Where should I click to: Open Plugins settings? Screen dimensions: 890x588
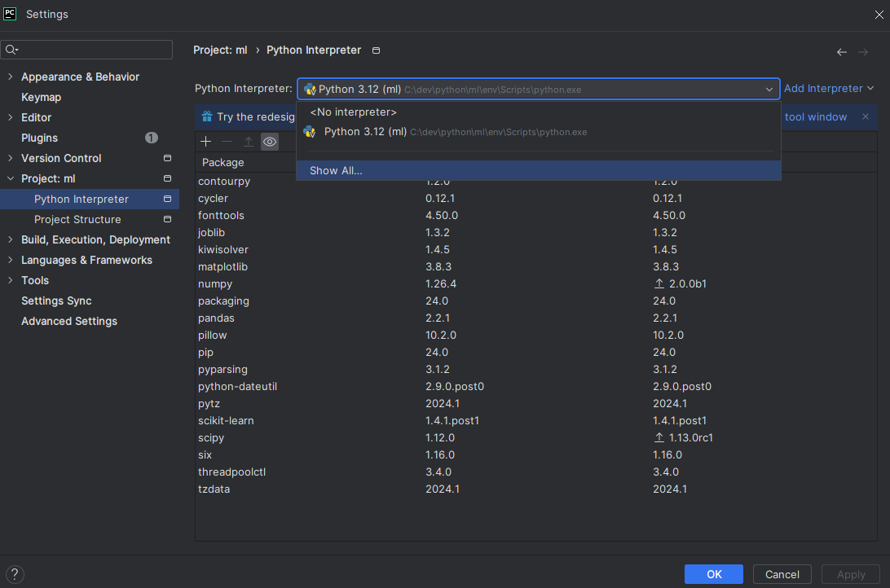(39, 138)
